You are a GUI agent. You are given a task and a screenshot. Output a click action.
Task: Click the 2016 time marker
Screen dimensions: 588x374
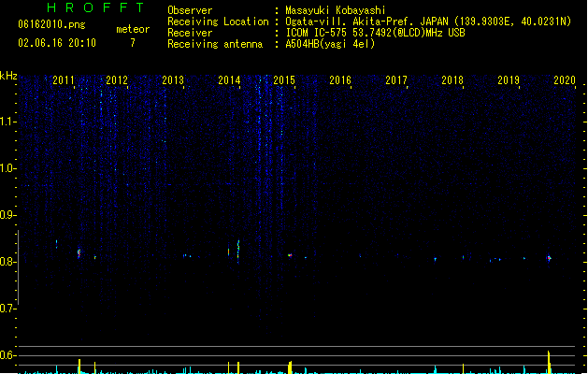(x=340, y=80)
